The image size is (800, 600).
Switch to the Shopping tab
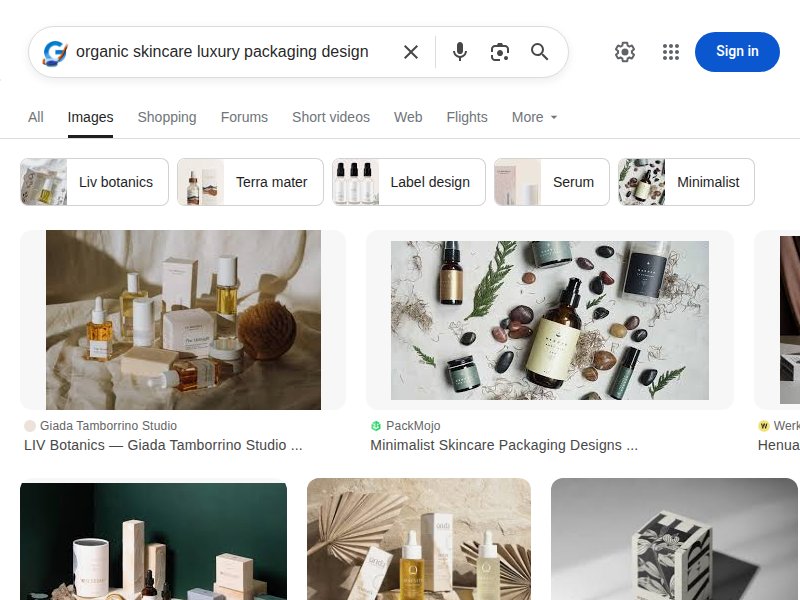click(x=166, y=117)
